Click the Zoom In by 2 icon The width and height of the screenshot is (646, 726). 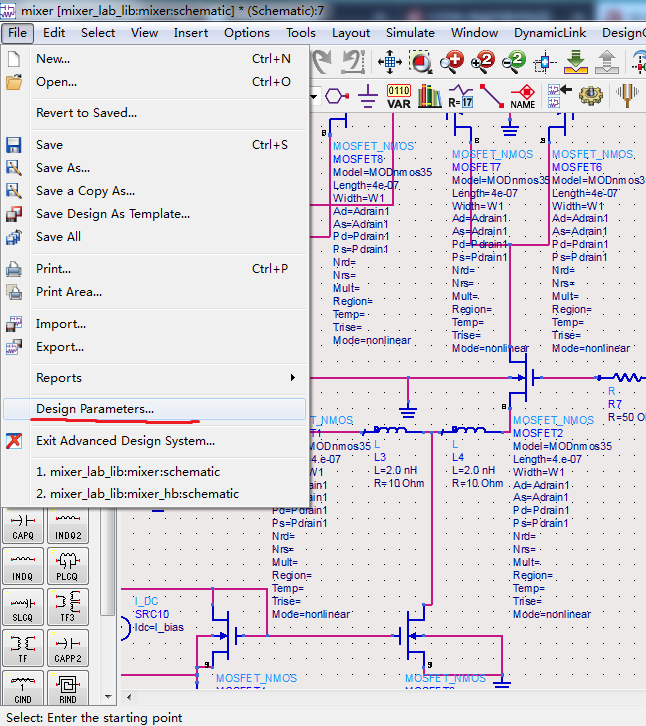click(483, 62)
